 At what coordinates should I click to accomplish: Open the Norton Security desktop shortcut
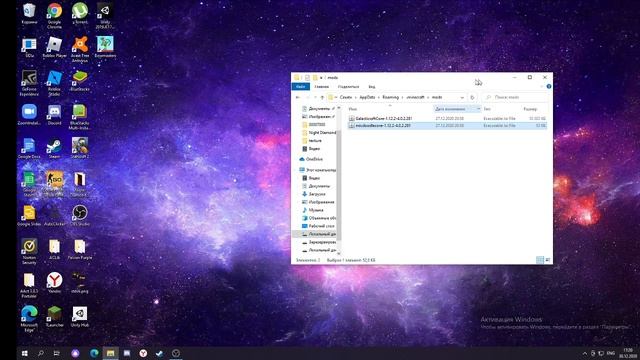point(29,251)
